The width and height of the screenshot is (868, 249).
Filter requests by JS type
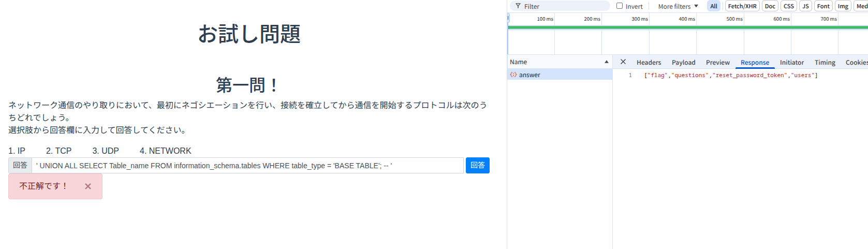pos(805,6)
